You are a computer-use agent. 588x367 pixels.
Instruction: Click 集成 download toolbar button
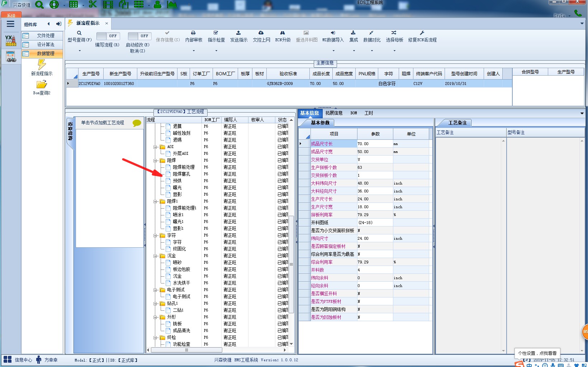pos(354,36)
